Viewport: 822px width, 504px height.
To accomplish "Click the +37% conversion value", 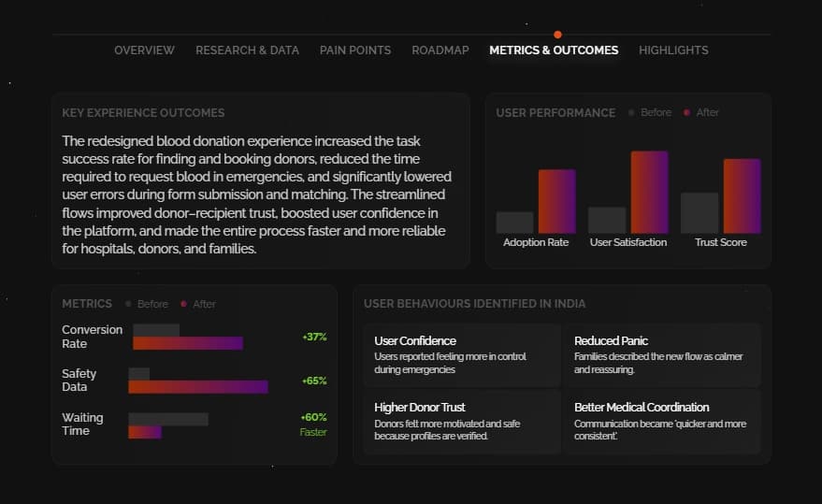I will pyautogui.click(x=314, y=337).
